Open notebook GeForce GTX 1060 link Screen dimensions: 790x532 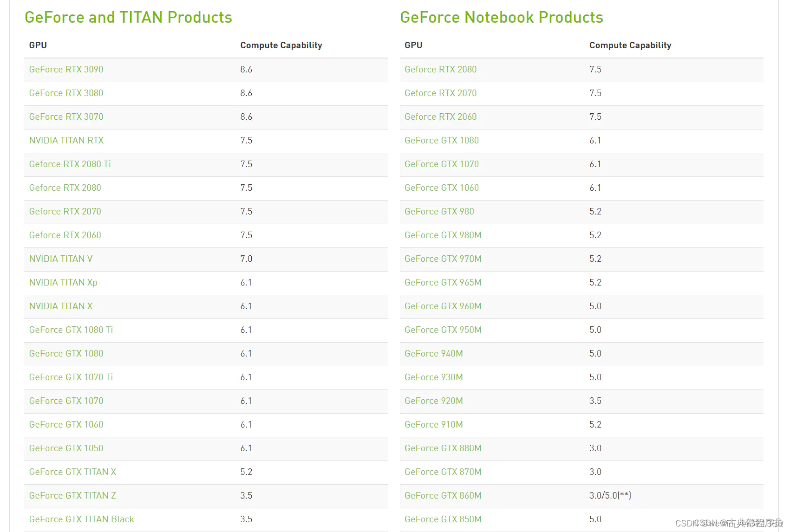pyautogui.click(x=442, y=188)
